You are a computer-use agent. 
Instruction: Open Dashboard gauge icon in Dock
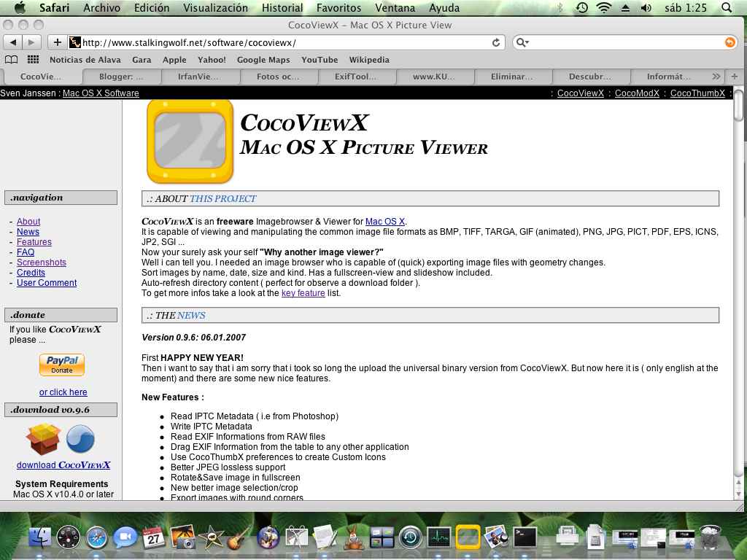69,537
